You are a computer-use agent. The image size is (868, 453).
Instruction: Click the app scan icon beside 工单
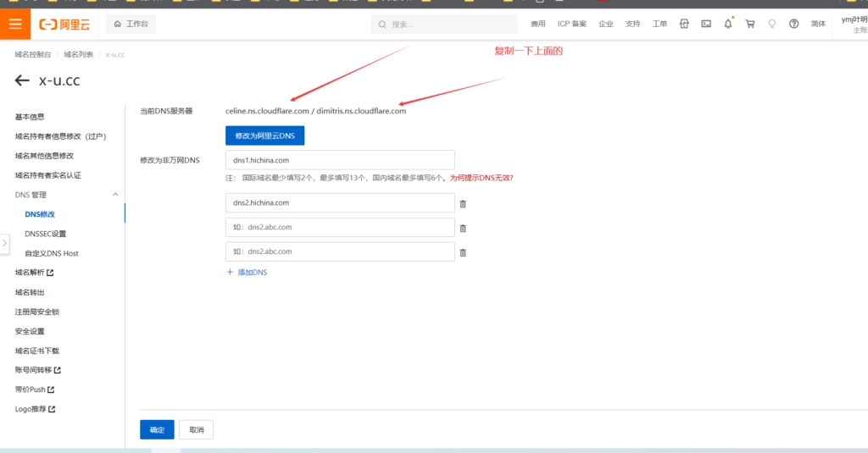(684, 24)
